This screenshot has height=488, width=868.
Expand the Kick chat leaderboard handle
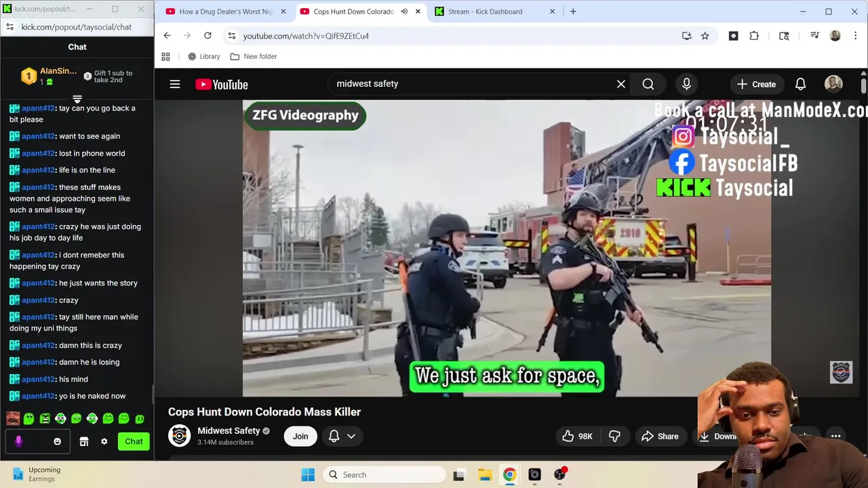(77, 99)
